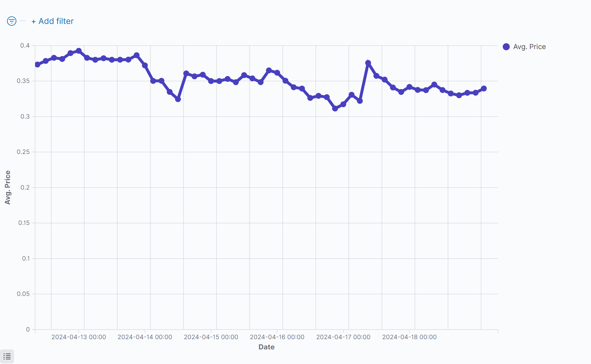Click the "2024-04-13 00:00" x-axis label

click(79, 337)
